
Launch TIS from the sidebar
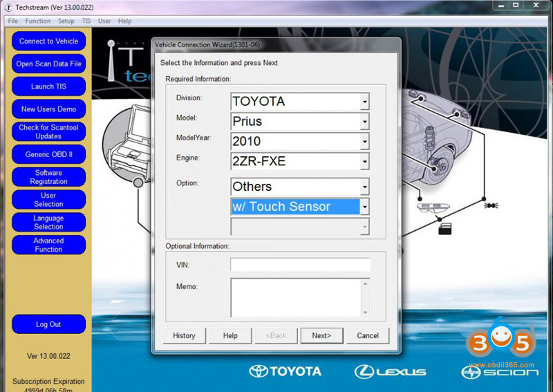(48, 86)
